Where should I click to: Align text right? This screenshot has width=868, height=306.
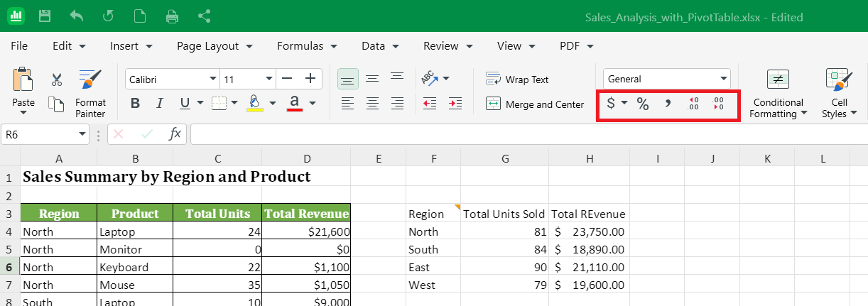coord(398,104)
